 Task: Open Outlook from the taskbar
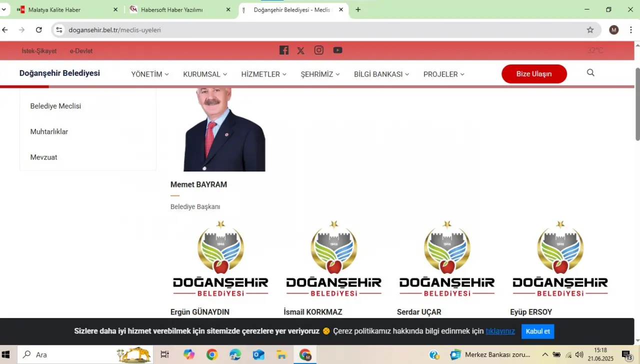[258, 354]
